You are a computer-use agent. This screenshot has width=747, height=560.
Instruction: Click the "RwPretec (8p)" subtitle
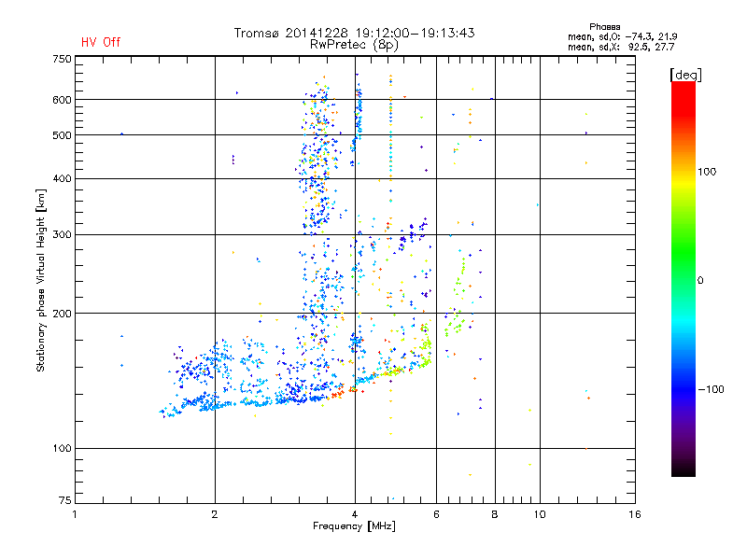pyautogui.click(x=354, y=45)
